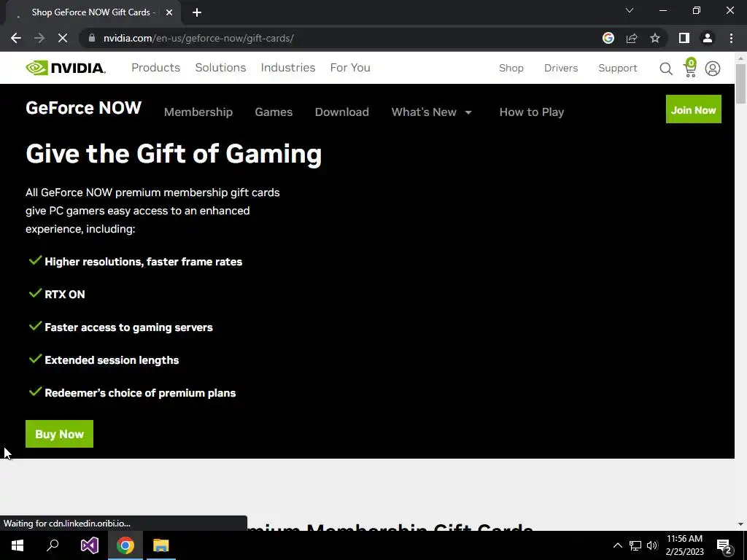Toggle the Chrome side panel icon
The width and height of the screenshot is (747, 560).
pyautogui.click(x=684, y=38)
